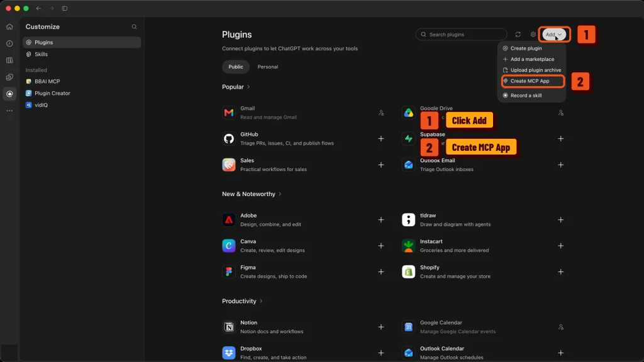Add the Notion plugin with plus
The width and height of the screenshot is (644, 362).
381,327
